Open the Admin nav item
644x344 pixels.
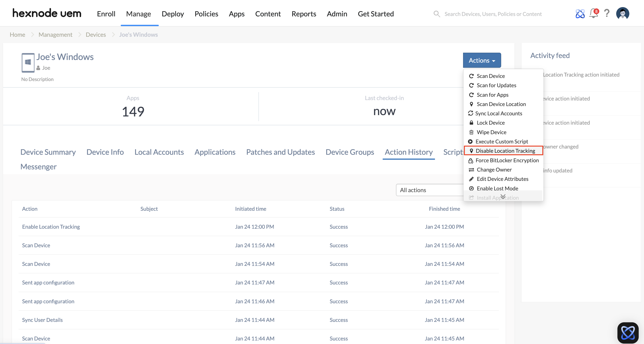(x=337, y=14)
